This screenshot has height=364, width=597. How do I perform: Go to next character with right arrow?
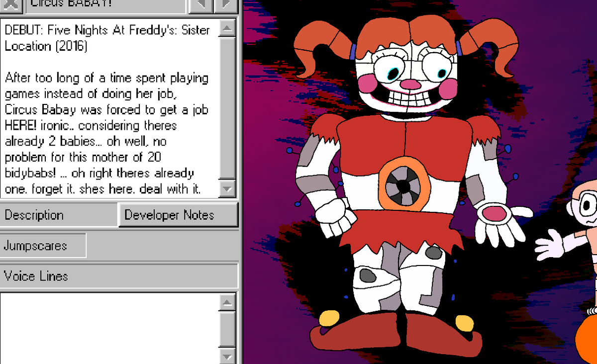click(x=226, y=5)
